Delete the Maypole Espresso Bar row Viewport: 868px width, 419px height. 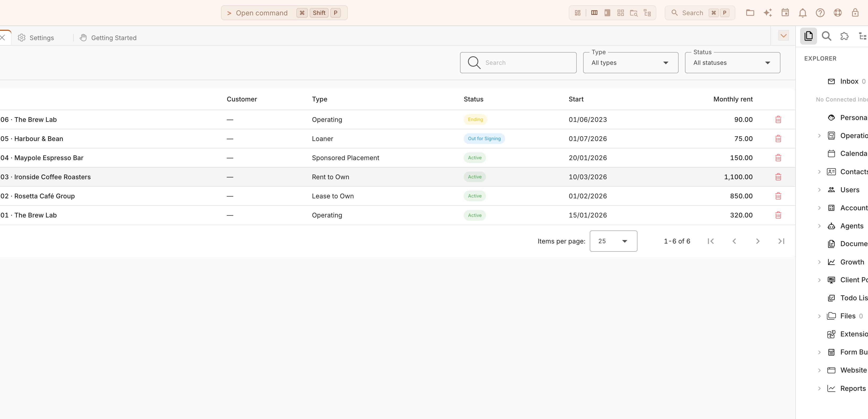[x=778, y=158]
